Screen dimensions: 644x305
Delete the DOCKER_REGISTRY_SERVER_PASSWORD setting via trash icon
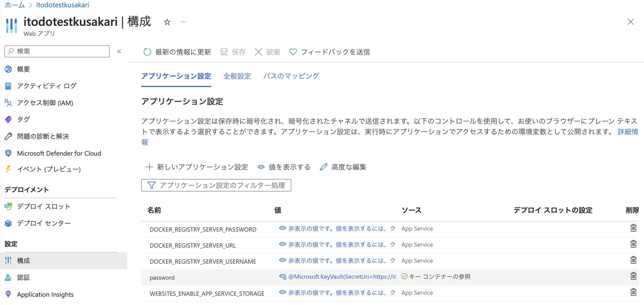[x=633, y=228]
